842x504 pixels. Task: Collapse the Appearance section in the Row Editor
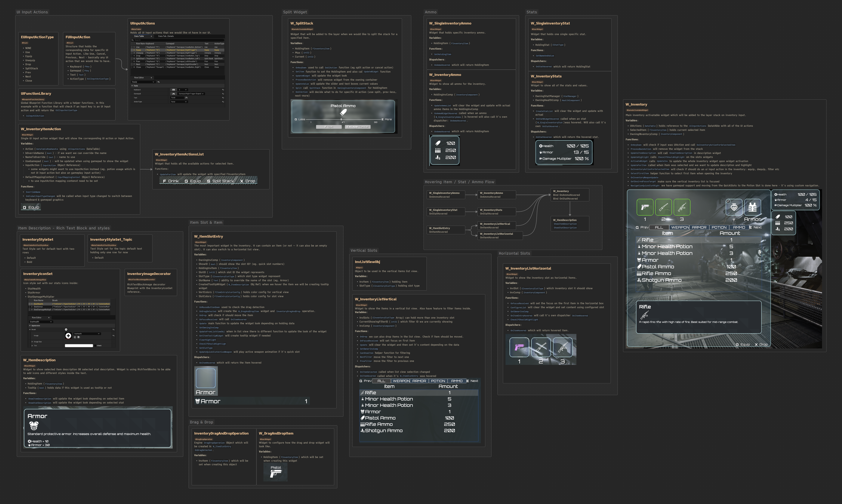[30, 326]
